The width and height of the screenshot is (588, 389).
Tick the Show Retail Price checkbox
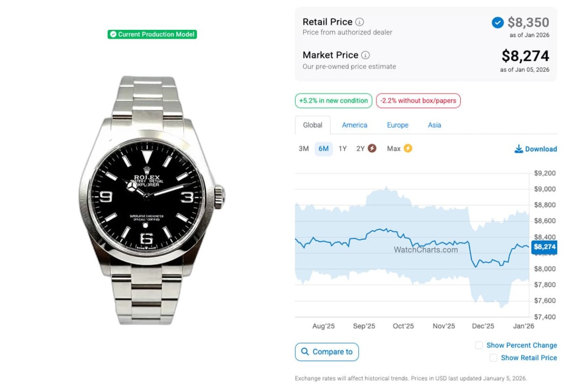[x=493, y=358]
